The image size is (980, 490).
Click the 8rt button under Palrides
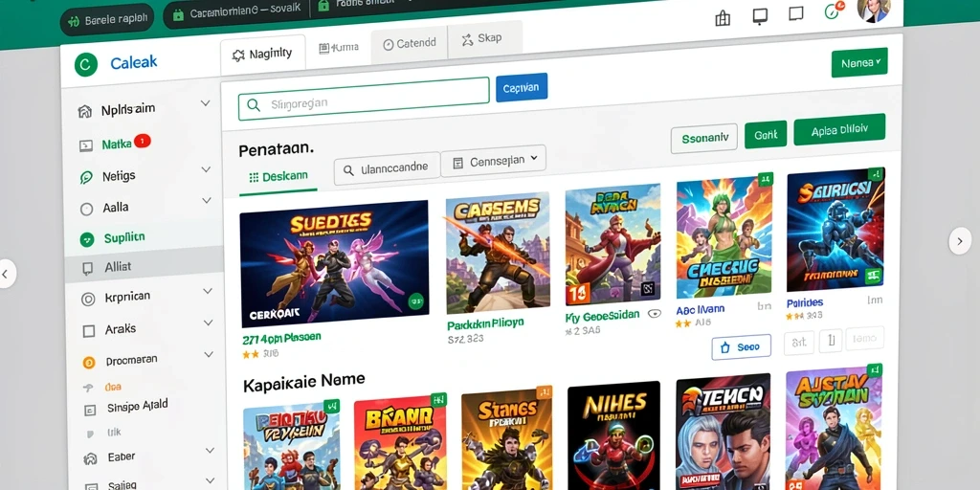click(799, 343)
